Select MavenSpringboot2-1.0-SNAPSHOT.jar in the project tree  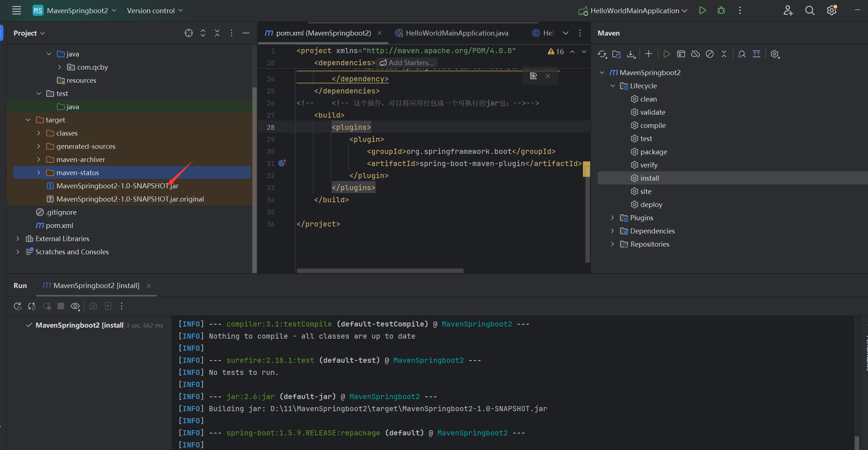[x=117, y=186]
